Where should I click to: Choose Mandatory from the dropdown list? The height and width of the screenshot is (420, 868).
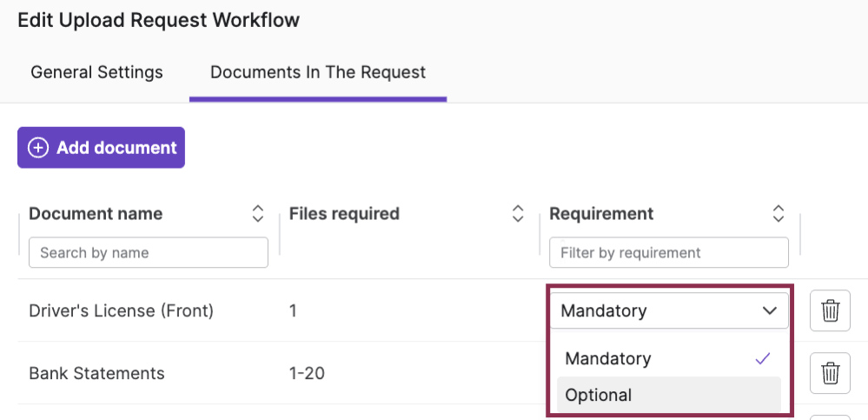tap(669, 358)
